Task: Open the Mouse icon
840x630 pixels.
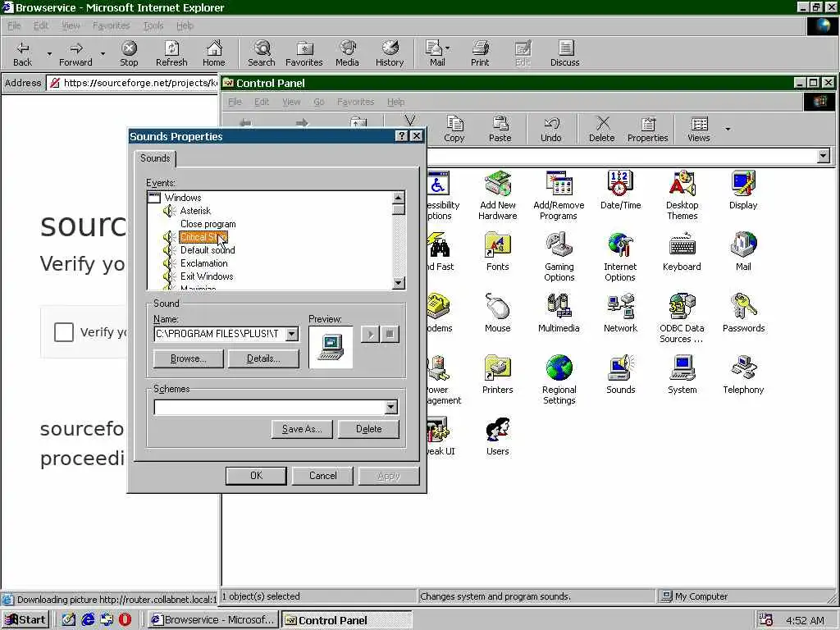Action: tap(498, 313)
